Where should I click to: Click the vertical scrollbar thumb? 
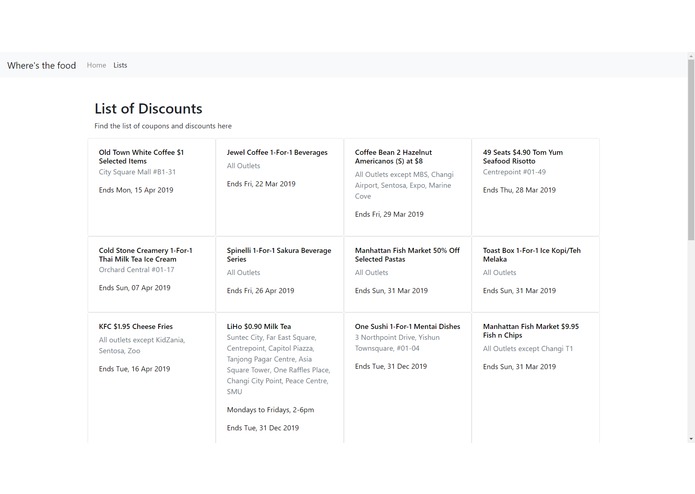tap(691, 150)
